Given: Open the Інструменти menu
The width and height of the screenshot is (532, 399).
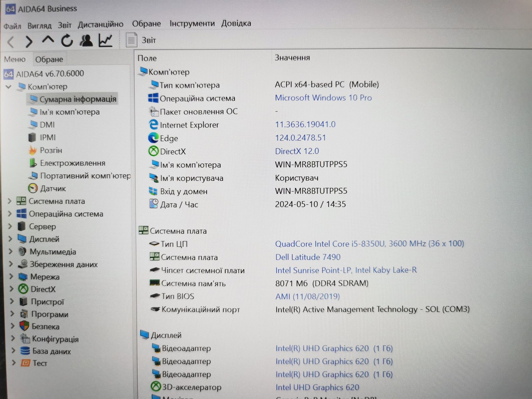Looking at the screenshot, I should (192, 23).
